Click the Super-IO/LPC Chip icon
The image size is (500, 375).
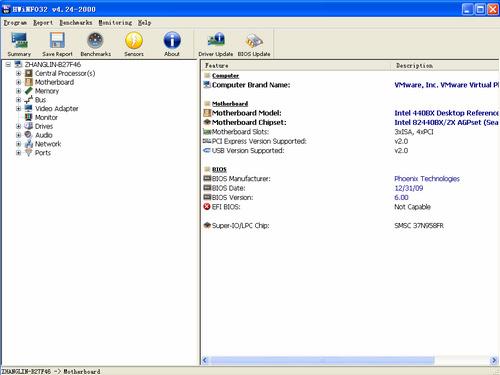(x=207, y=225)
